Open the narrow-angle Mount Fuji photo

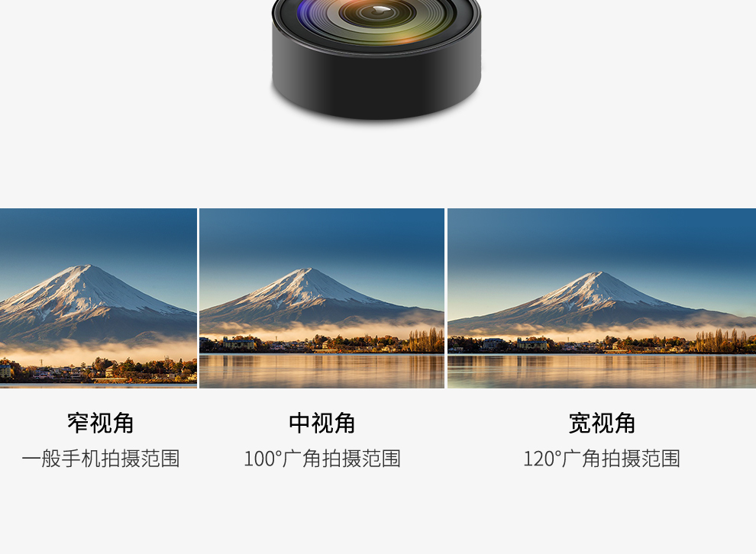click(99, 298)
